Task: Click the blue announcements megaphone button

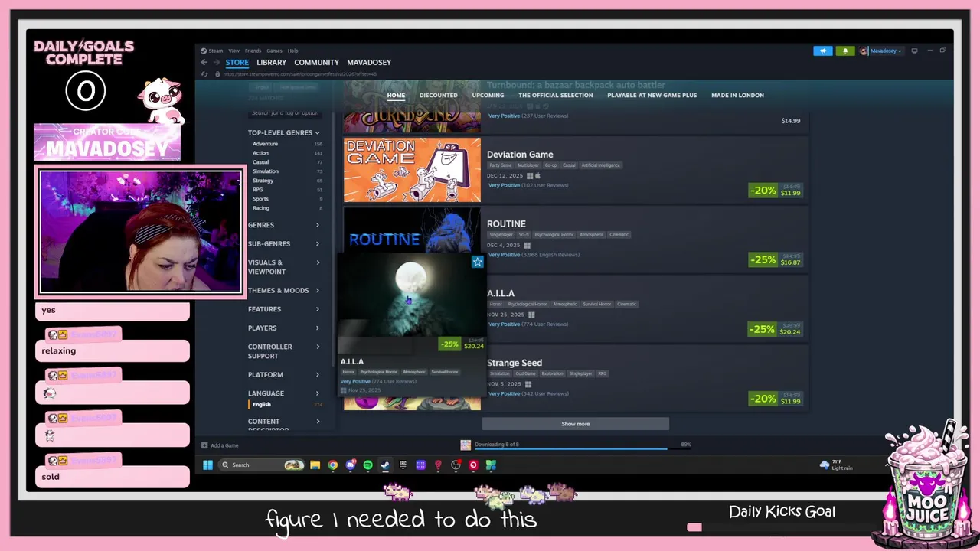Action: pos(823,51)
